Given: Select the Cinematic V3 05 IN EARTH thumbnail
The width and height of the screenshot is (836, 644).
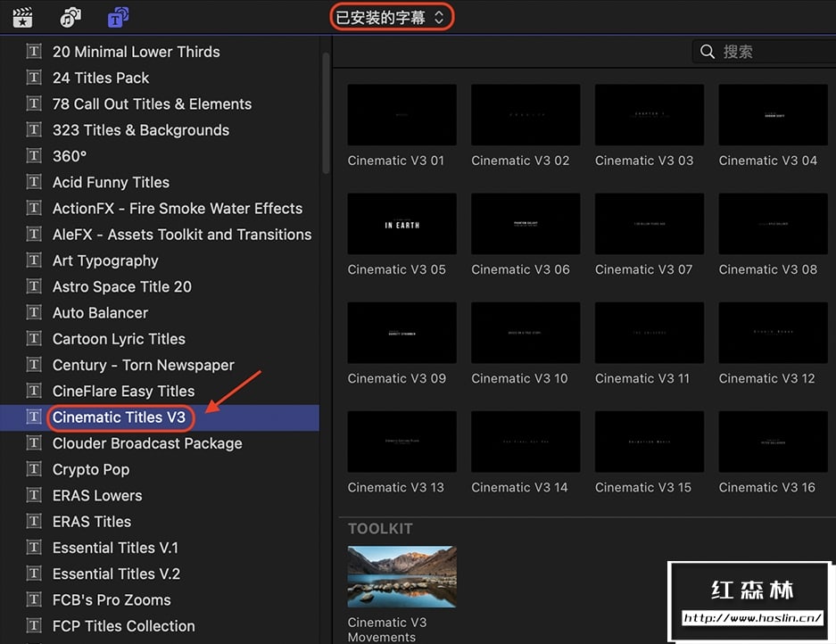Looking at the screenshot, I should 402,223.
